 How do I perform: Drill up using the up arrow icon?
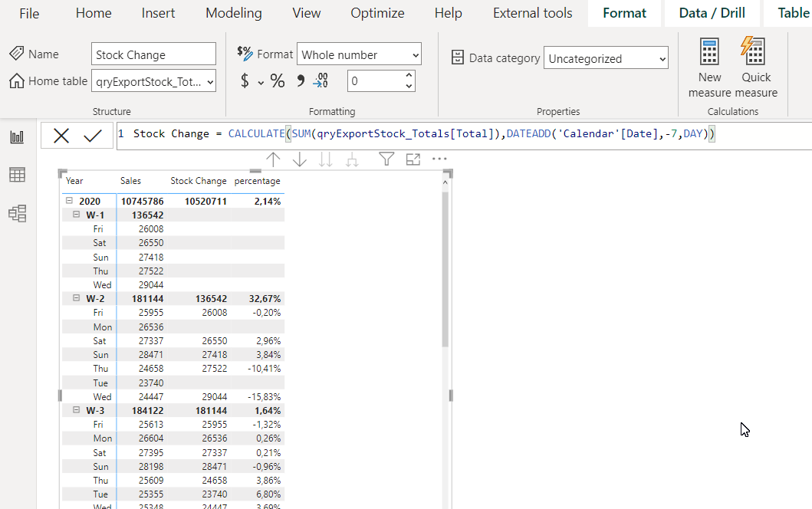[x=273, y=159]
